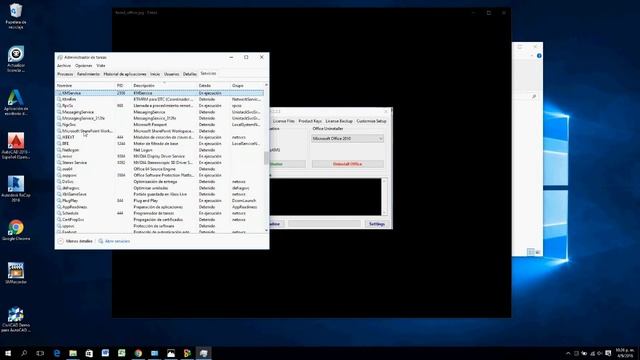Open the Microsoft Office 2010 uninstaller dropdown
Image resolution: width=640 pixels, height=360 pixels.
click(x=347, y=139)
